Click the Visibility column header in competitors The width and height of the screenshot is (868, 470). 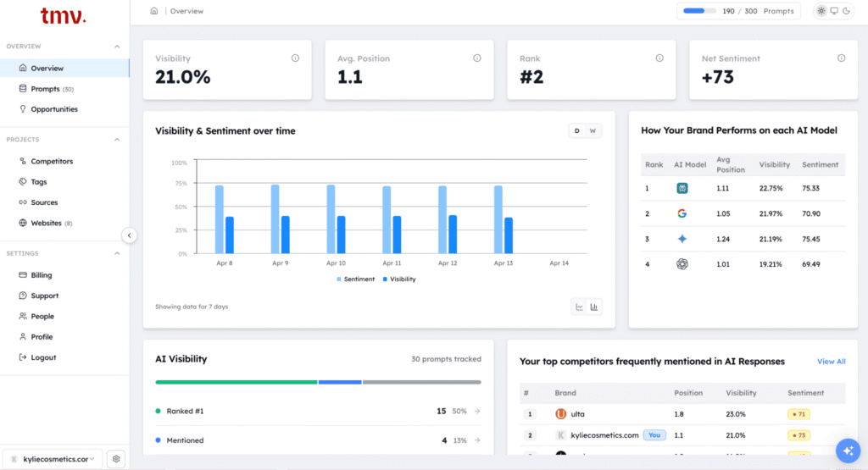click(741, 393)
